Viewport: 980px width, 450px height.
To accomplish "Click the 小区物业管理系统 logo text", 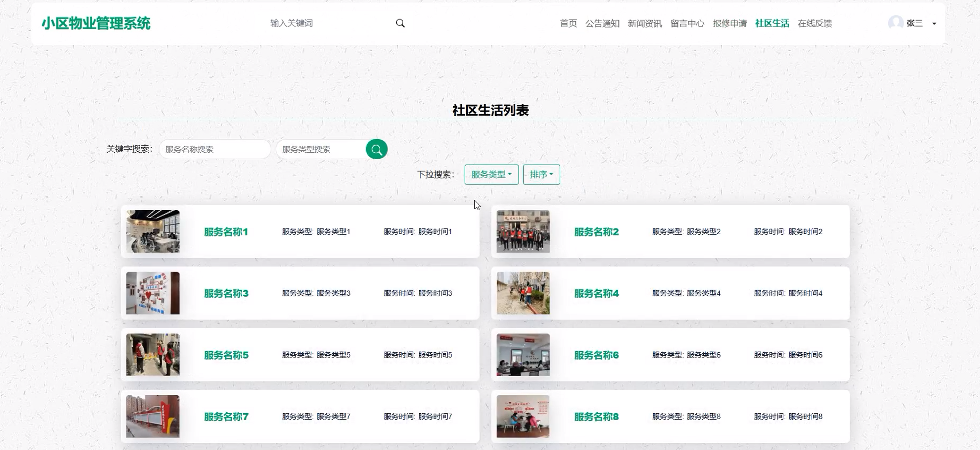I will point(96,23).
